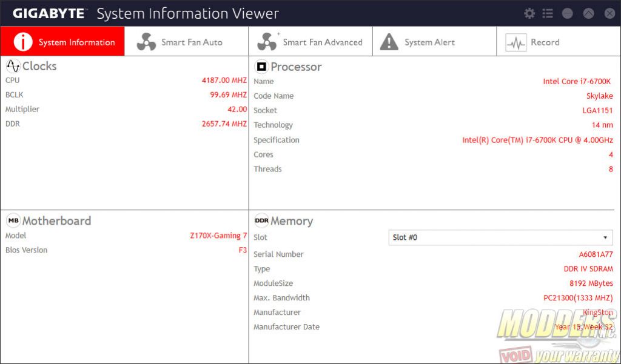Go to the Record tab
Image resolution: width=621 pixels, height=364 pixels.
[x=559, y=42]
